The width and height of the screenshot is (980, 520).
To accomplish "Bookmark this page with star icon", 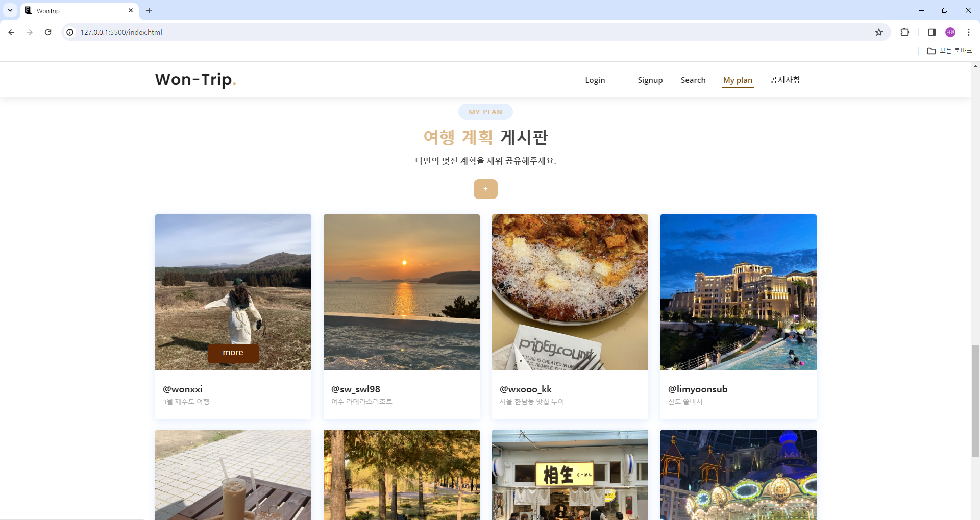I will click(x=879, y=32).
